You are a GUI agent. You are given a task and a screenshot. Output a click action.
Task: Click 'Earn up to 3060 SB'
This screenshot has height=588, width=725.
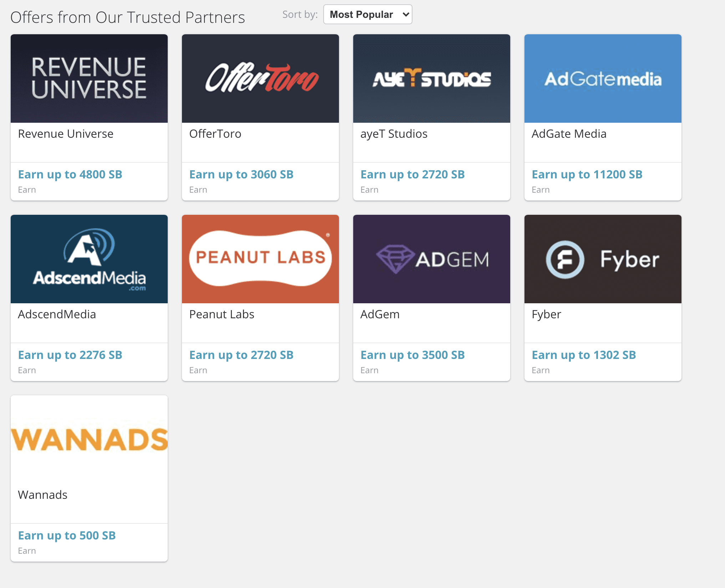click(242, 175)
